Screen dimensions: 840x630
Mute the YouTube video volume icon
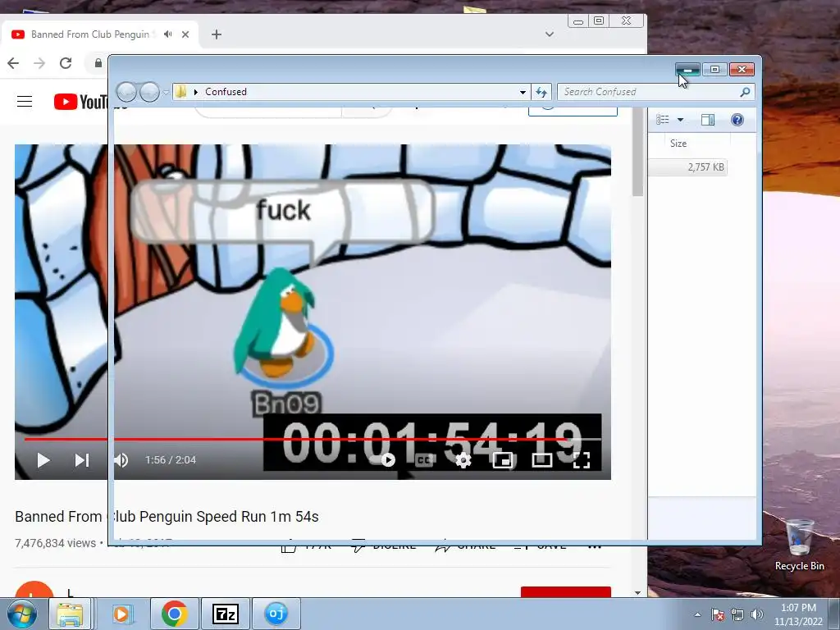[121, 460]
